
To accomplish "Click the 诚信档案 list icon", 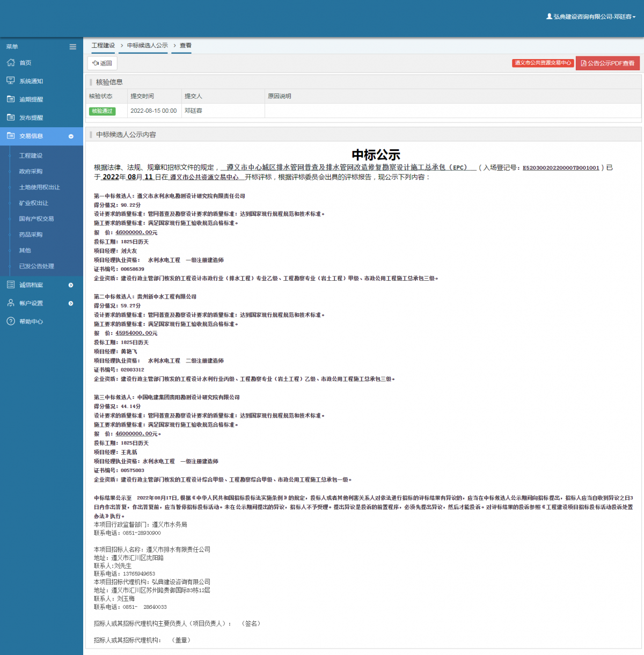I will coord(11,285).
